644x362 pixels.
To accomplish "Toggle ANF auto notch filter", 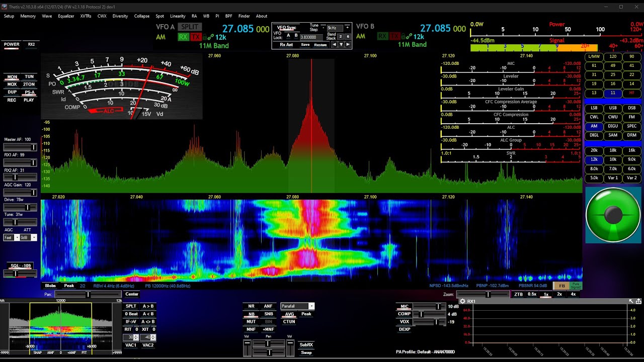I will click(268, 306).
